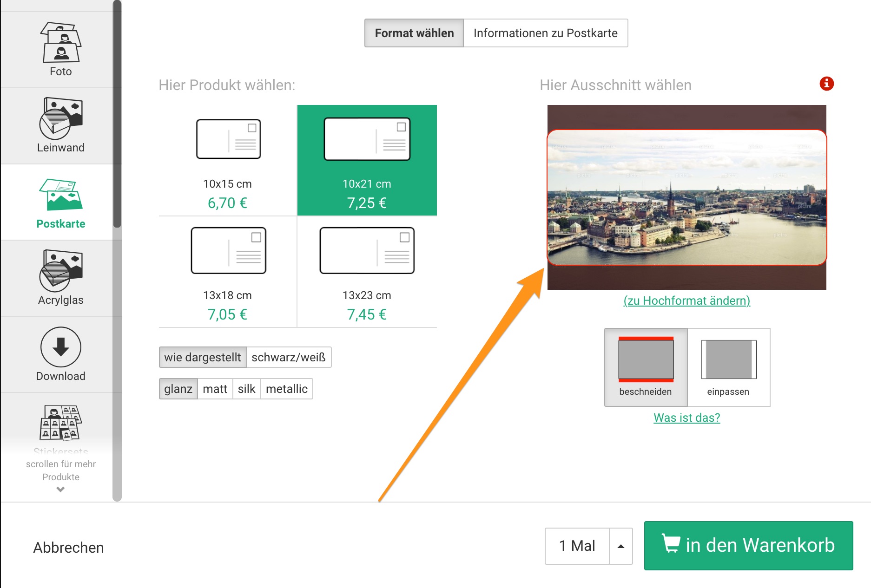The width and height of the screenshot is (871, 588).
Task: Select the Stickersets product icon
Action: (60, 424)
